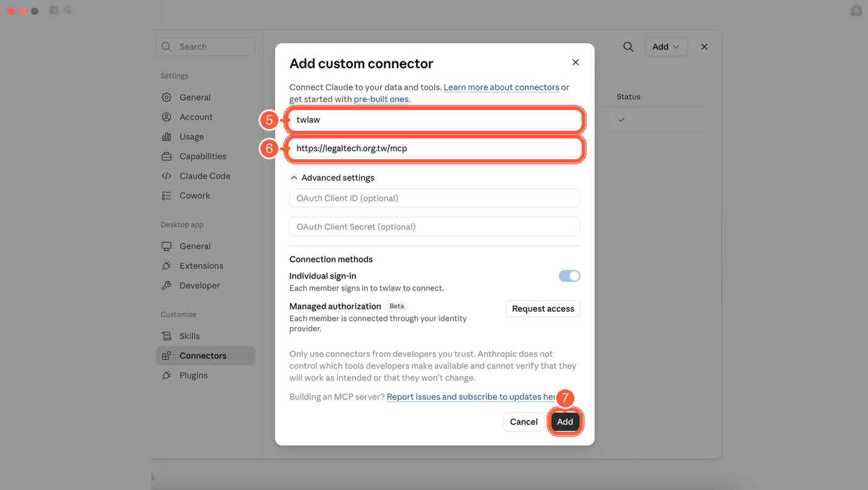Click Request access for Managed authorization
Screen dimensions: 868x490
click(543, 308)
